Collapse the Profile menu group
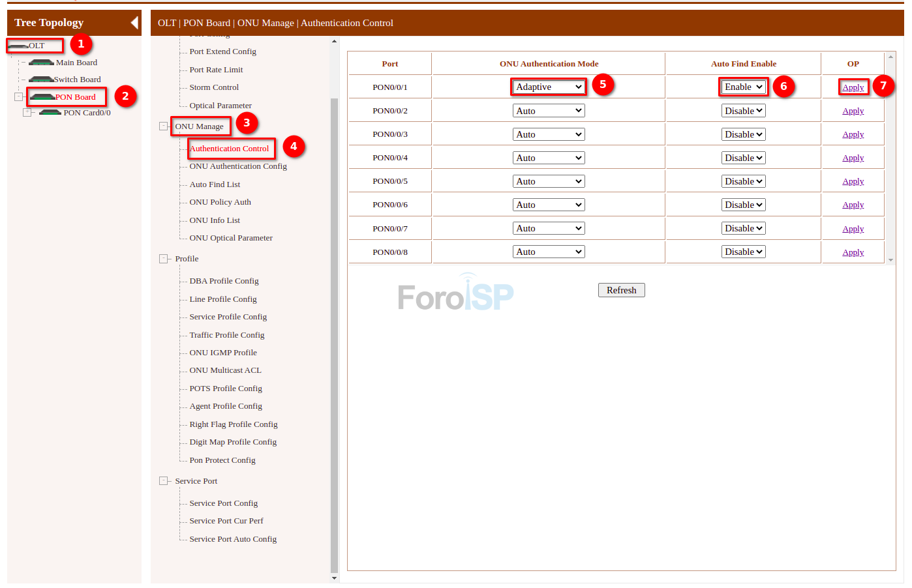This screenshot has width=912, height=588. pyautogui.click(x=164, y=259)
